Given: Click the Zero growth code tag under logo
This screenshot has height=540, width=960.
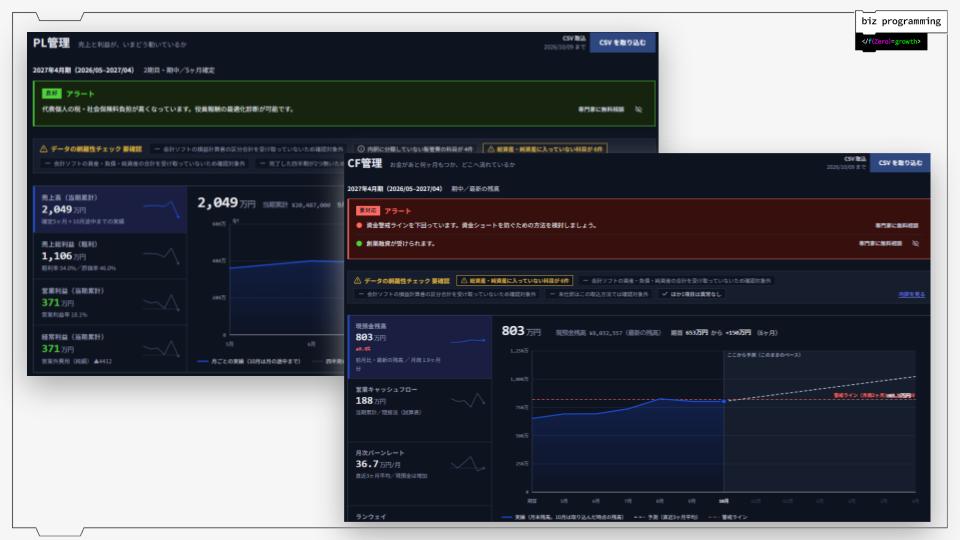Looking at the screenshot, I should (x=891, y=42).
